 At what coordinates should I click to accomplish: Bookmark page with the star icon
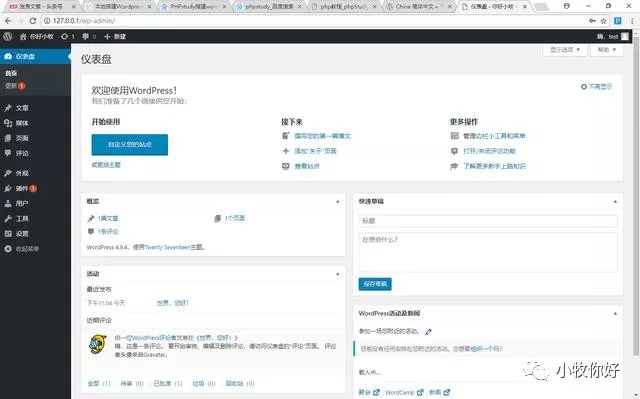click(603, 20)
